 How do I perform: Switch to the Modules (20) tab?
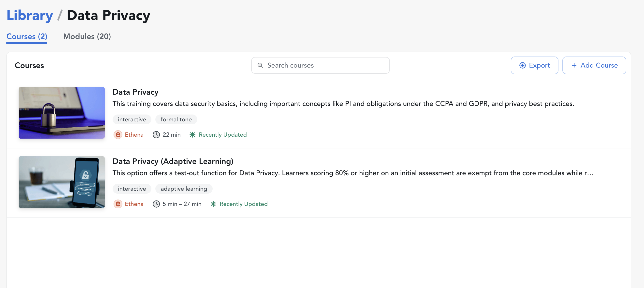tap(87, 37)
